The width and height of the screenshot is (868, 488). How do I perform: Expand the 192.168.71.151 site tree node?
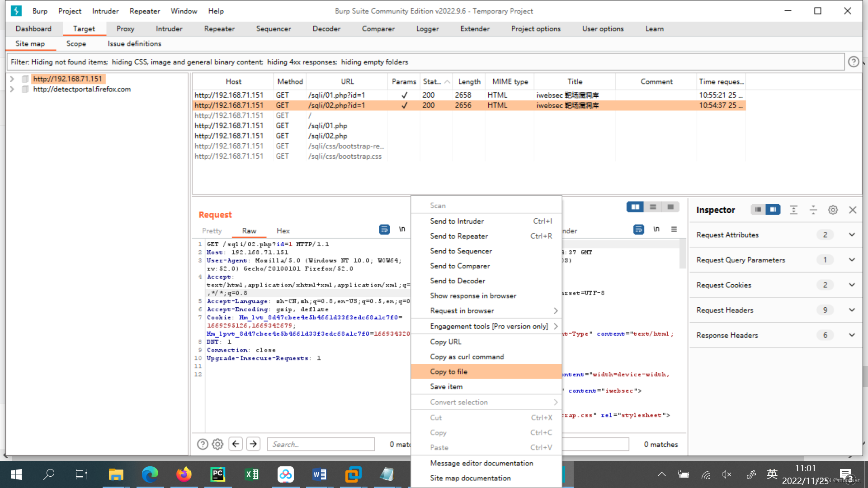(x=12, y=79)
